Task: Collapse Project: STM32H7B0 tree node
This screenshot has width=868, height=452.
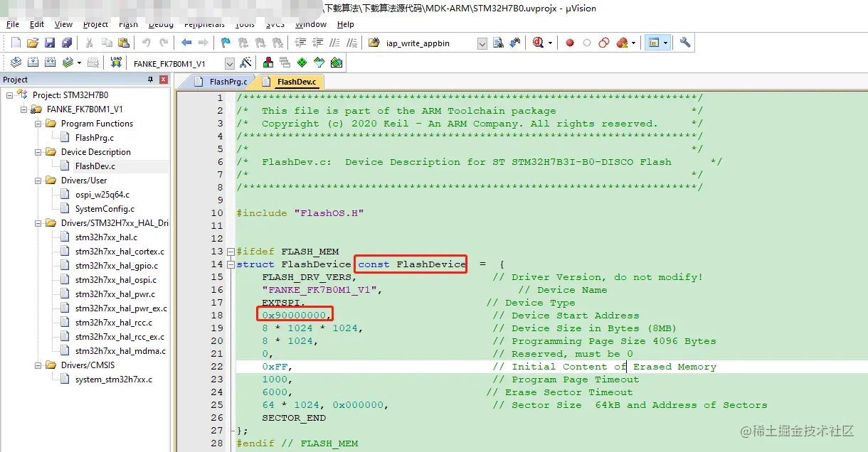Action: (10, 95)
